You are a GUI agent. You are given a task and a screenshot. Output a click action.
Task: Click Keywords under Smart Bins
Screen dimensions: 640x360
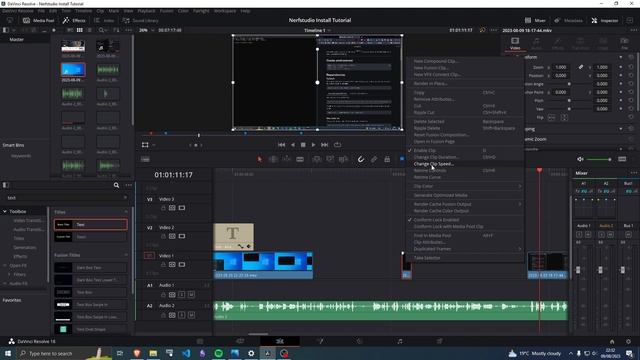[x=21, y=156]
